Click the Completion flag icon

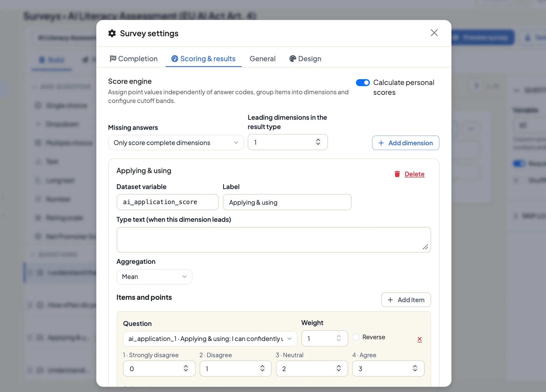(x=113, y=59)
